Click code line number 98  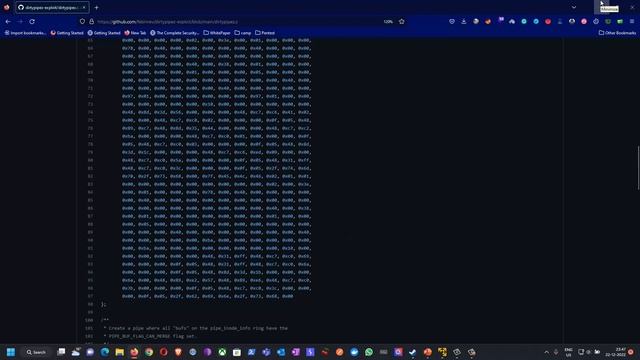(90, 304)
